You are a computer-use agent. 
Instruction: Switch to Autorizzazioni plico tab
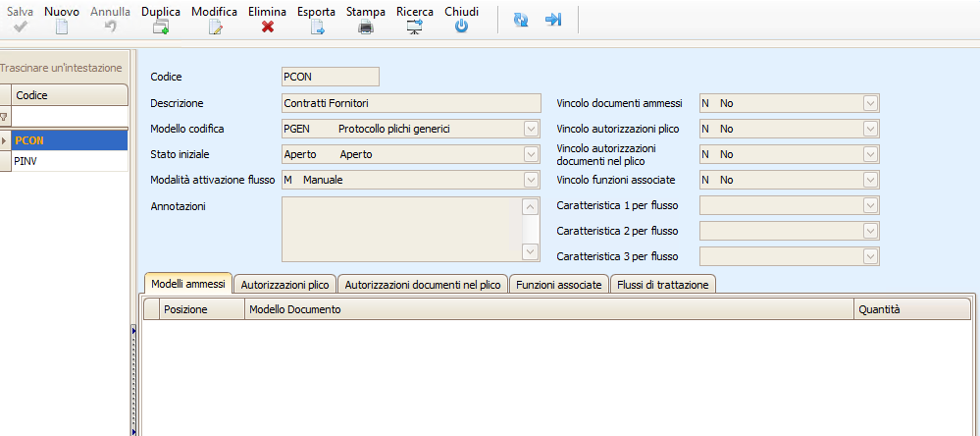point(284,284)
